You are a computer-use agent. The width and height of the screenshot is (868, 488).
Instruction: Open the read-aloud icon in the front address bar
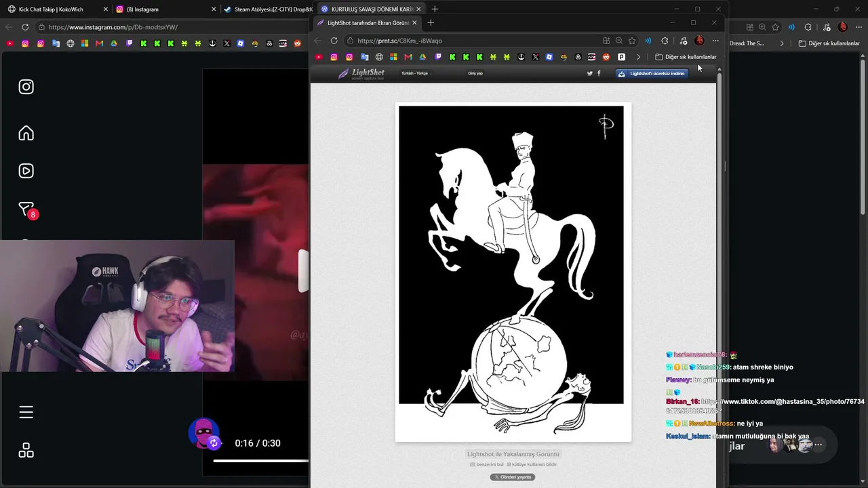pyautogui.click(x=648, y=41)
